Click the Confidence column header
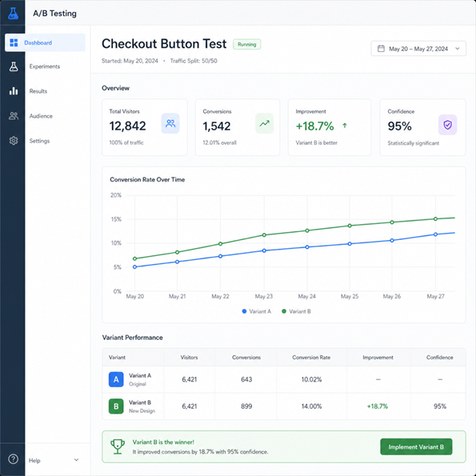Viewport: 476px width, 476px height. pos(439,358)
